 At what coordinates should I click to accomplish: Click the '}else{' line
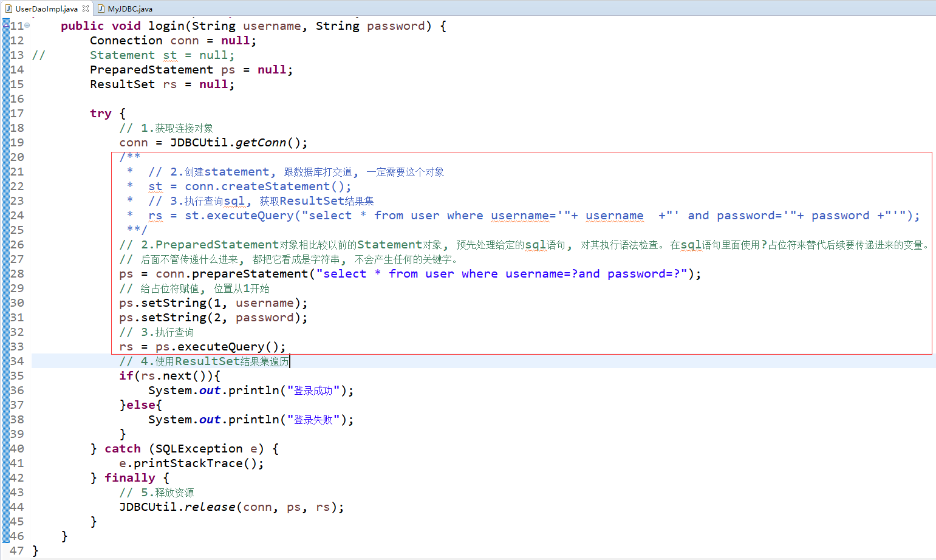[141, 405]
